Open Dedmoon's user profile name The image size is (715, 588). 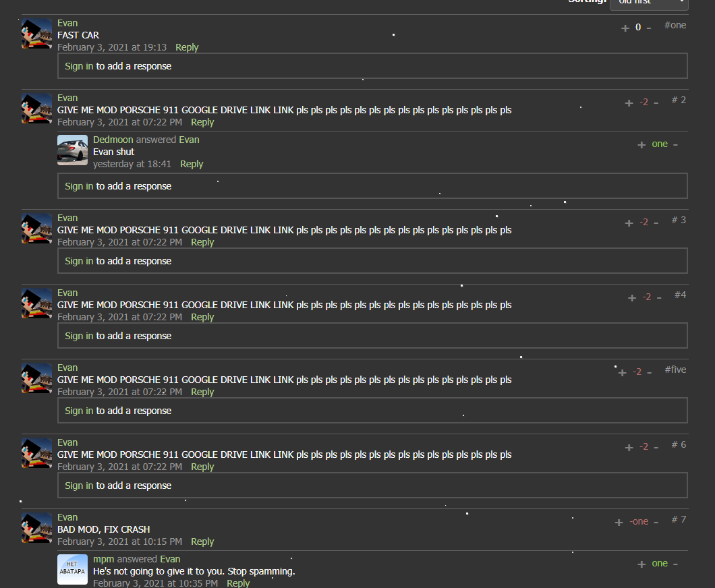pos(113,140)
